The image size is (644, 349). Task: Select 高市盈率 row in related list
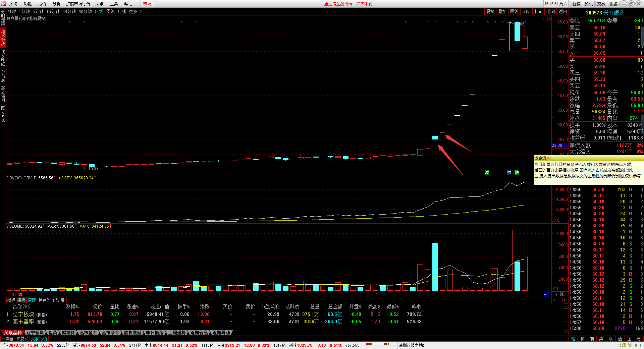[215, 322]
